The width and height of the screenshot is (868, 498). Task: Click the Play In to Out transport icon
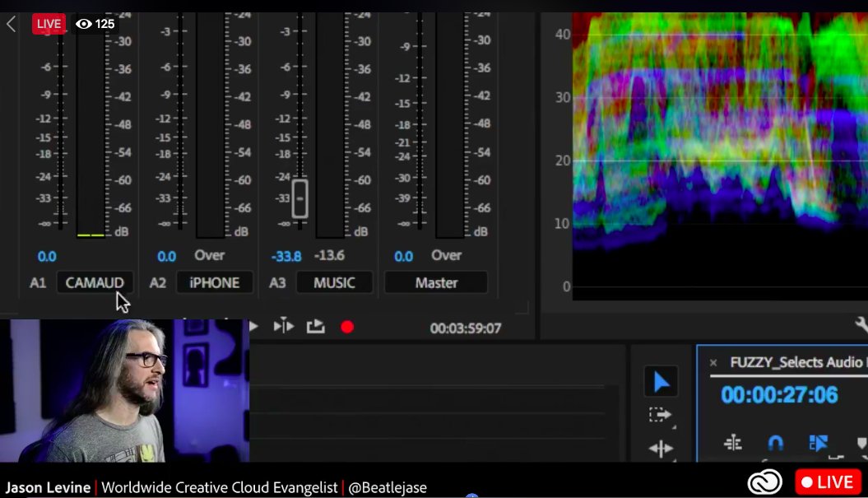tap(285, 326)
